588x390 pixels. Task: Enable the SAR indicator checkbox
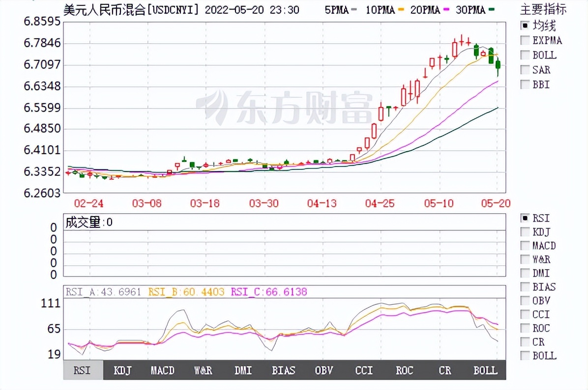click(x=524, y=69)
